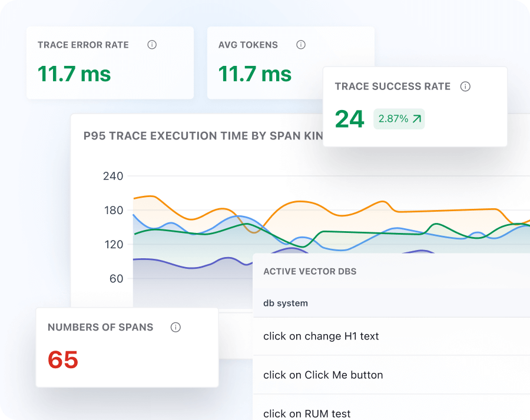Show the info tooltip for Numbers of Spans
This screenshot has width=530, height=420.
[175, 327]
